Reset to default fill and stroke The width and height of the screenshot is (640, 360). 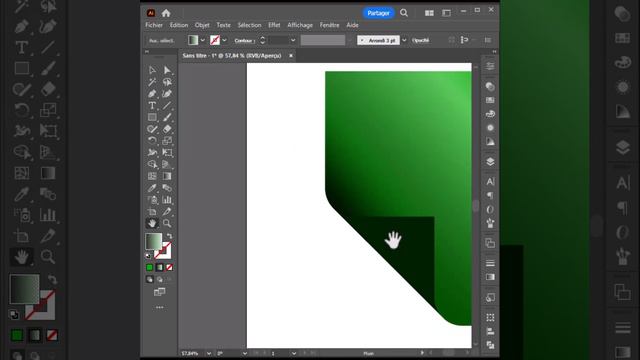point(148,256)
